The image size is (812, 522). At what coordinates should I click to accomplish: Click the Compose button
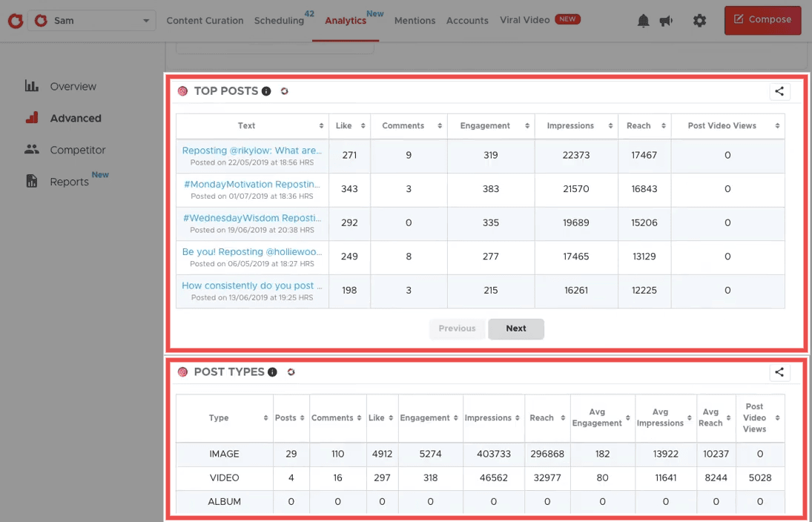pos(762,21)
